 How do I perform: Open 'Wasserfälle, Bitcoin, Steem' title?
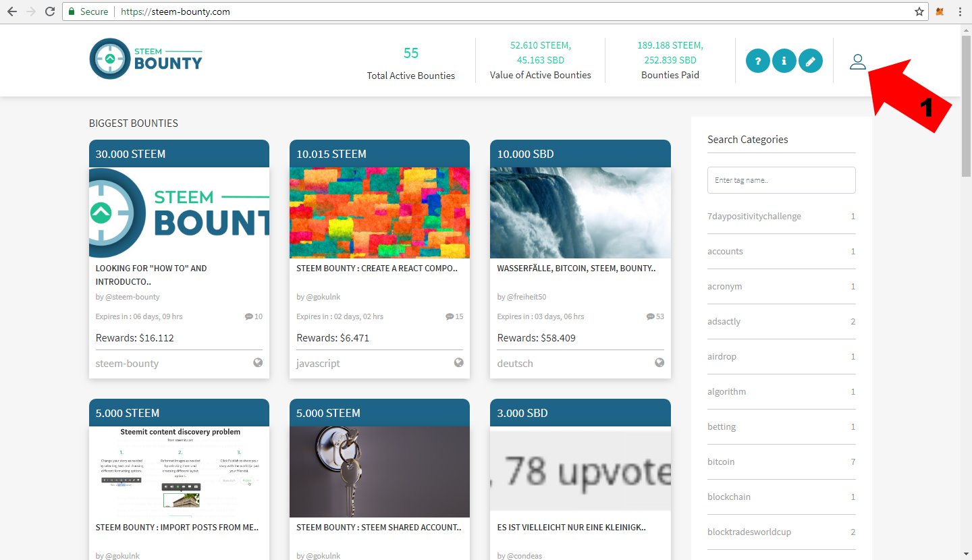[576, 268]
